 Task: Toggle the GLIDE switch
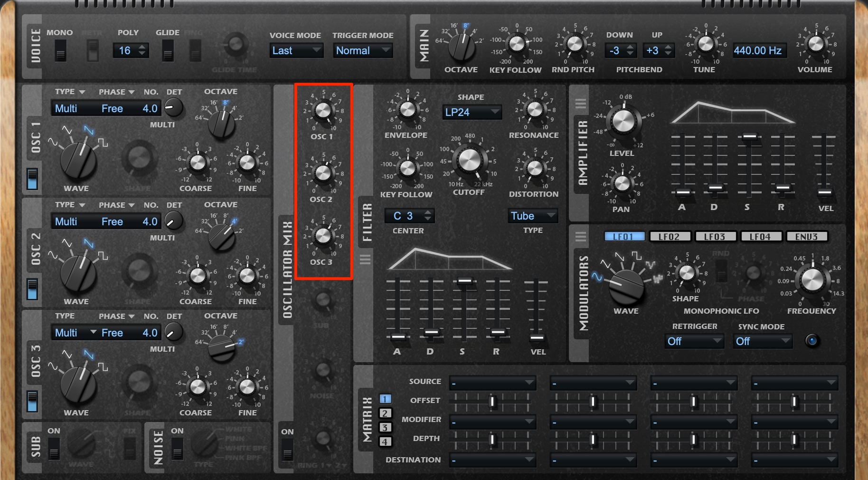click(x=168, y=50)
